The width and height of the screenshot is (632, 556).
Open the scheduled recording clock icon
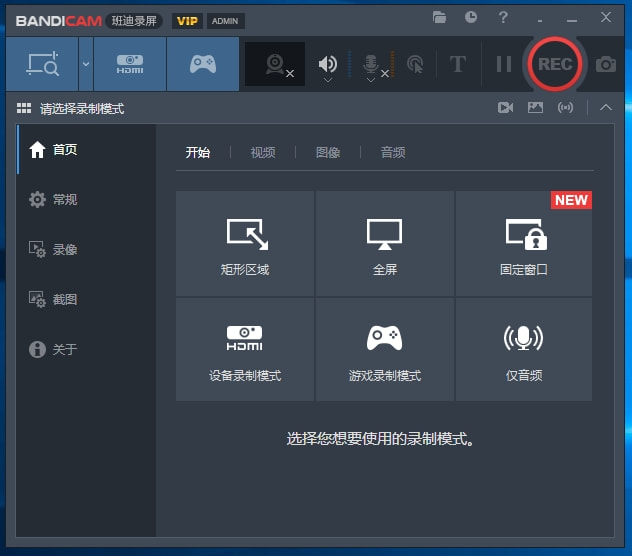tap(471, 17)
